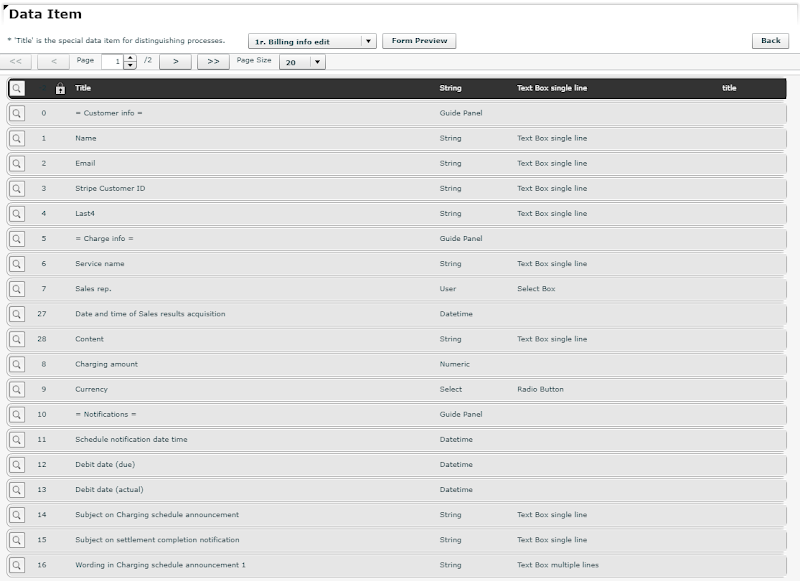Click magnifier icon for Stripe Customer ID row

(17, 189)
